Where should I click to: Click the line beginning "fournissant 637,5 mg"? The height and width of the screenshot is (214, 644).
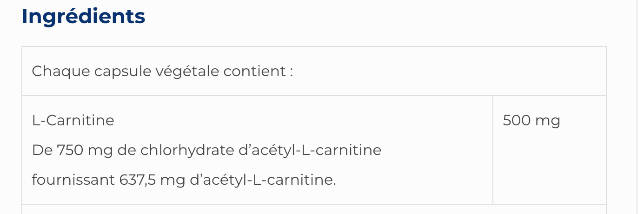tap(184, 180)
